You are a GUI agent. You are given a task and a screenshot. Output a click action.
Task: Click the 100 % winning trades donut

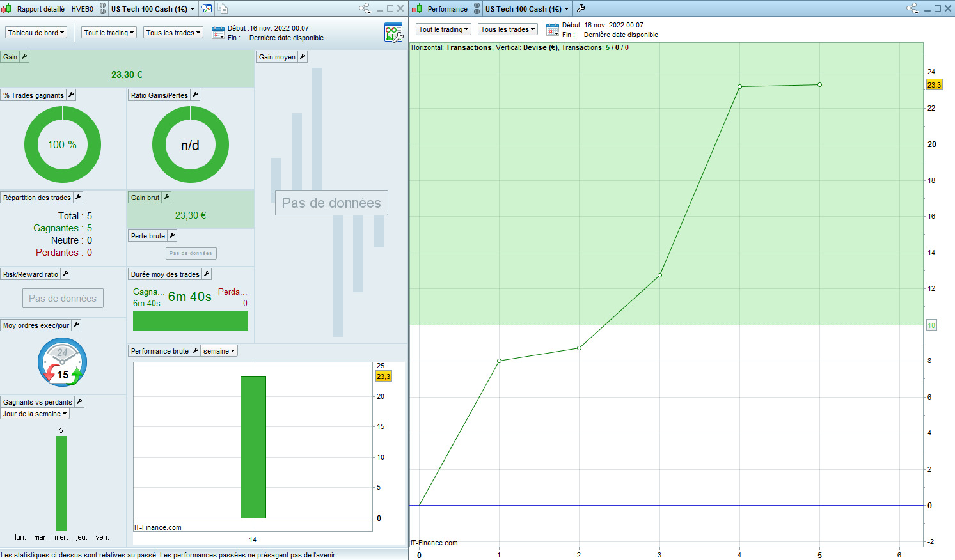pyautogui.click(x=63, y=144)
